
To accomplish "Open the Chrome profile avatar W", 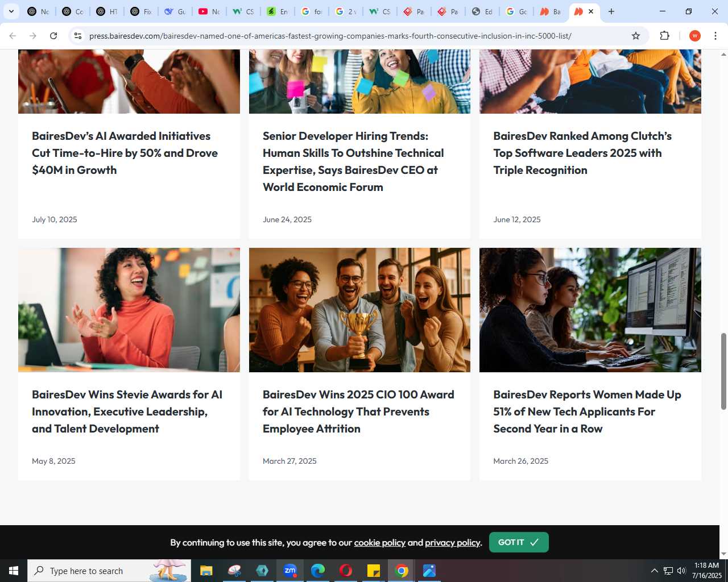I will [694, 36].
